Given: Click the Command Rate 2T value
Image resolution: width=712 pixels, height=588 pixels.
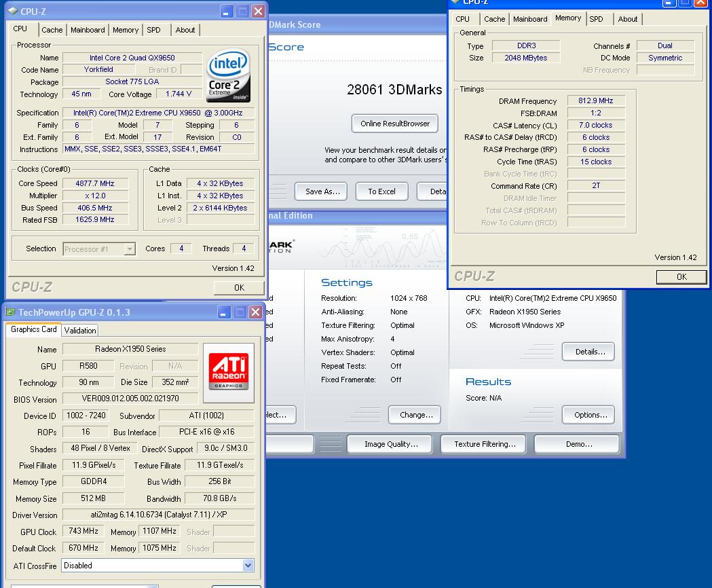Looking at the screenshot, I should (x=596, y=186).
